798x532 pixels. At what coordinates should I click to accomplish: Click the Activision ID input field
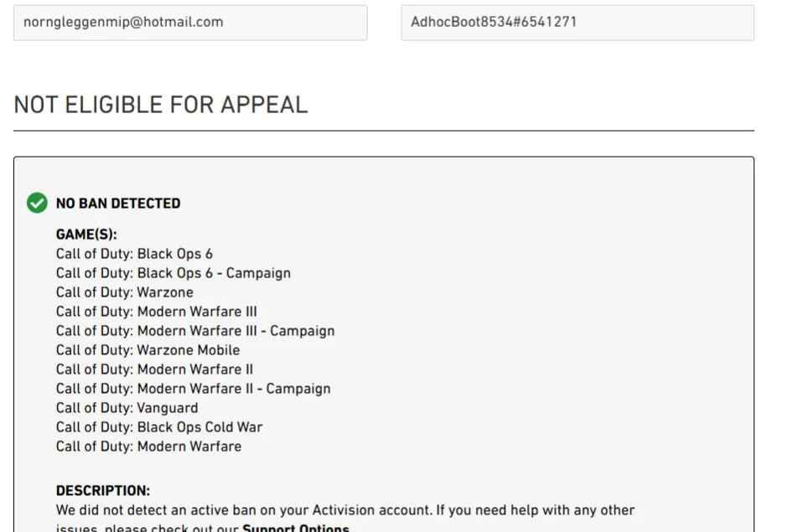578,23
